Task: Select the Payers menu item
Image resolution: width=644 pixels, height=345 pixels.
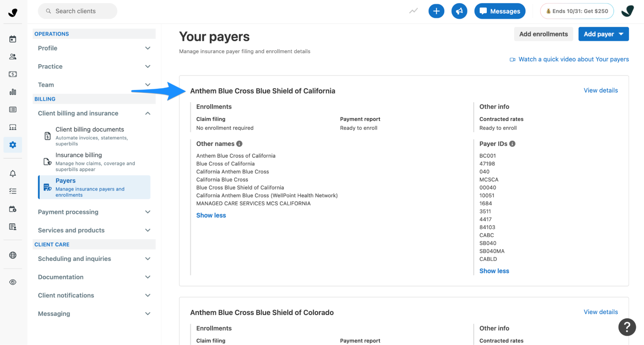Action: (x=94, y=187)
